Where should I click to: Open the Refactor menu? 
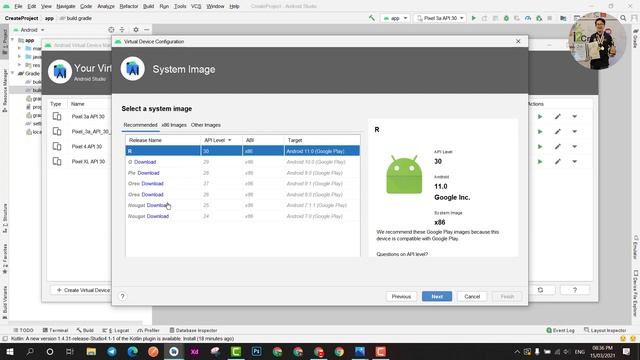click(129, 6)
